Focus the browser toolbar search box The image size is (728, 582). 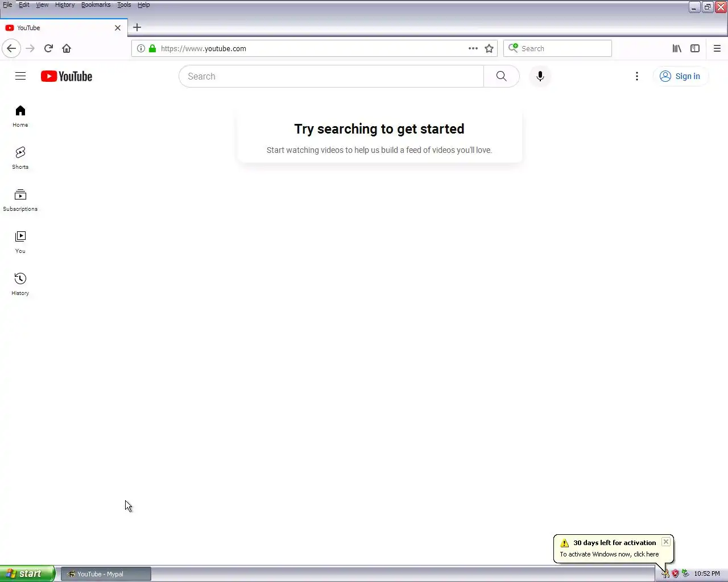[x=557, y=48]
